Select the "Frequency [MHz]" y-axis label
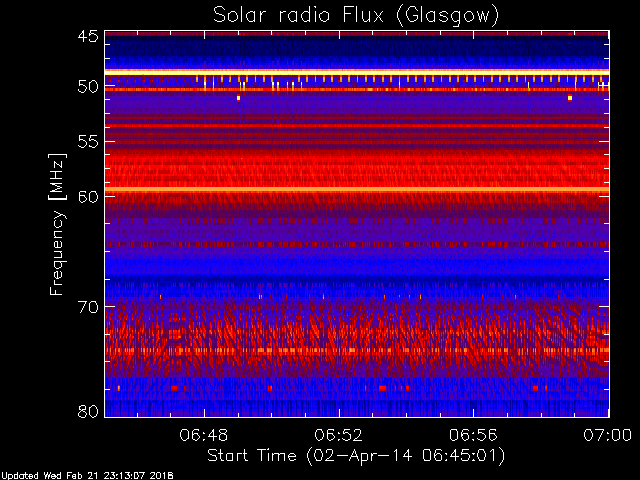 click(x=57, y=224)
